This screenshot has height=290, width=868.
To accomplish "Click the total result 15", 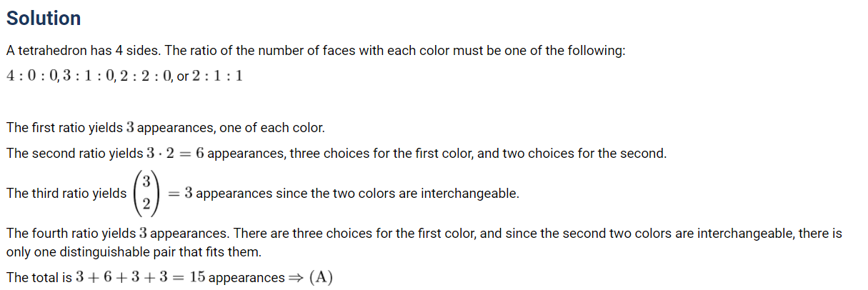I will 198,277.
